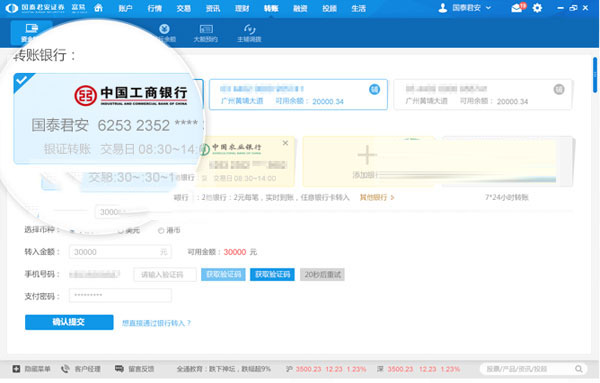Viewport: 600px width, 383px height.
Task: Select the grey 广州黄埔大道 account card
Action: 483,95
